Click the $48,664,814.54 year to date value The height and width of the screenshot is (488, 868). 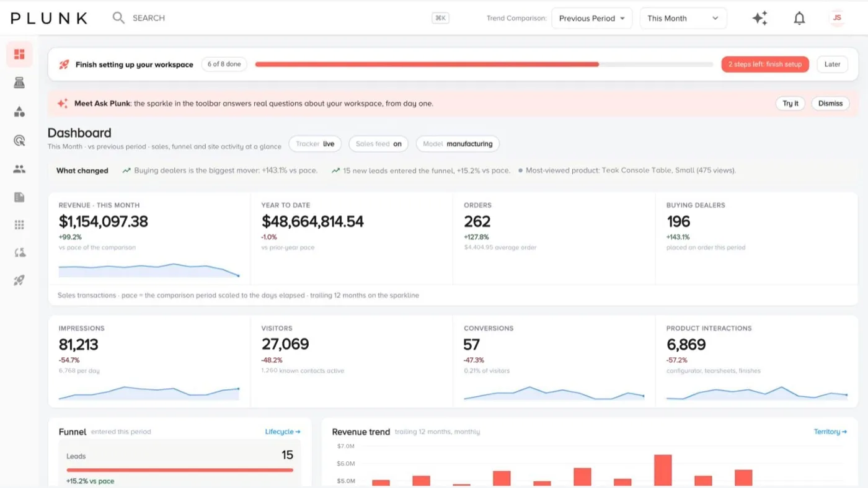[x=312, y=221]
